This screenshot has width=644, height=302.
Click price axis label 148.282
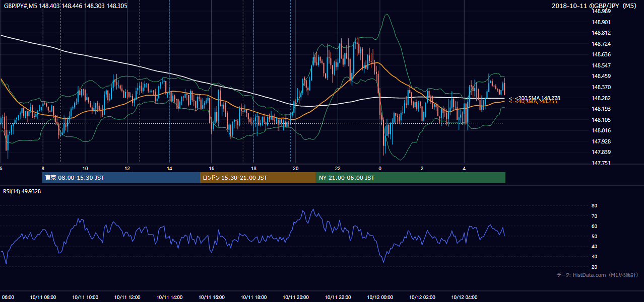pos(601,98)
